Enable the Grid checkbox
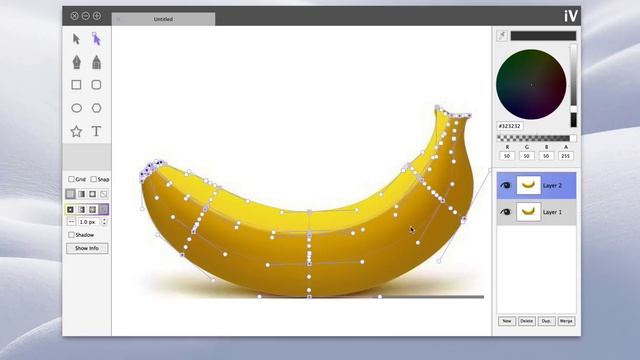640x360 pixels. tap(71, 179)
